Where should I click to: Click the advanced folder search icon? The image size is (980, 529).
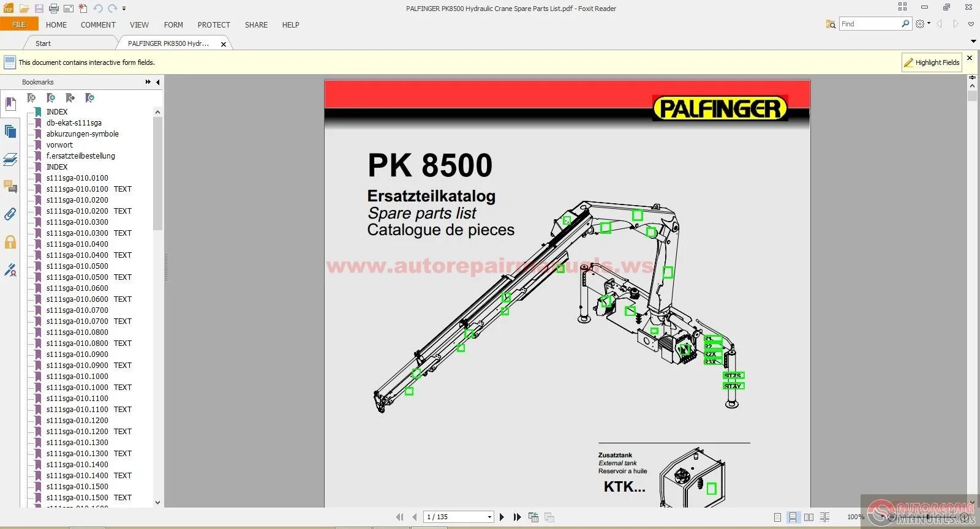[x=831, y=24]
